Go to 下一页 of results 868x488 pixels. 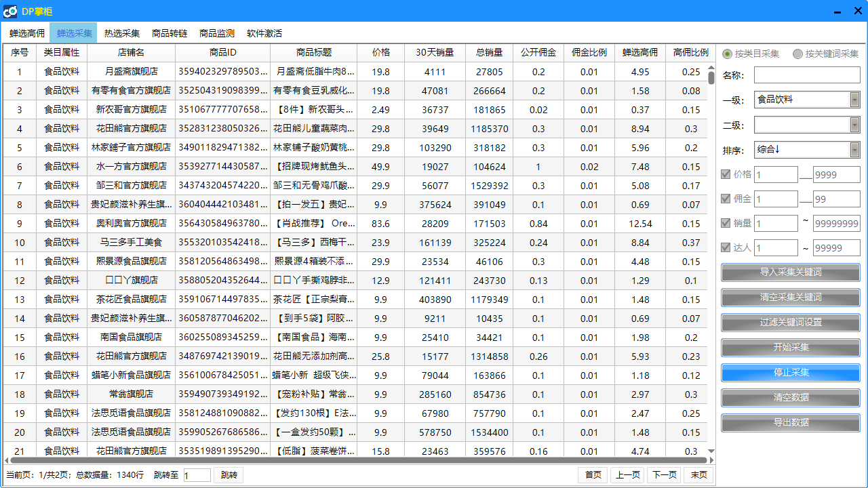tap(664, 475)
